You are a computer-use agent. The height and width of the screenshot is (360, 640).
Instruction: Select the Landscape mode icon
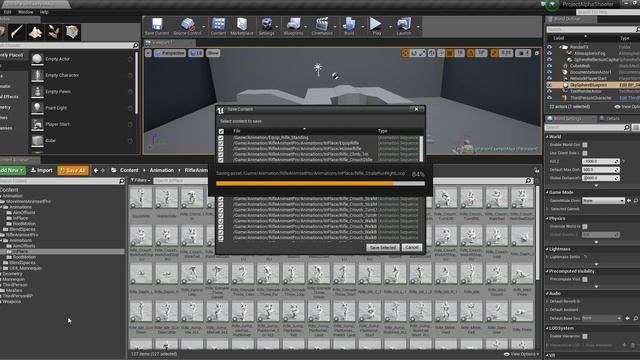pyautogui.click(x=35, y=32)
